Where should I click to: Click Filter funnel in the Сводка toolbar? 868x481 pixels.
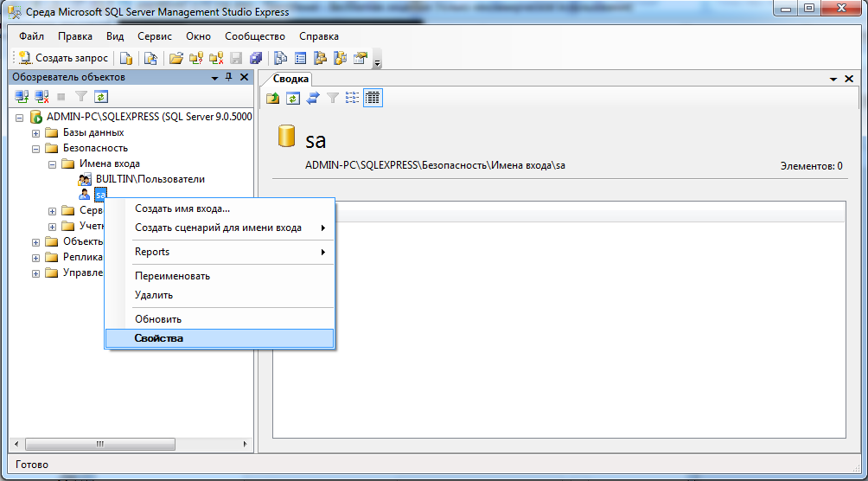click(333, 98)
